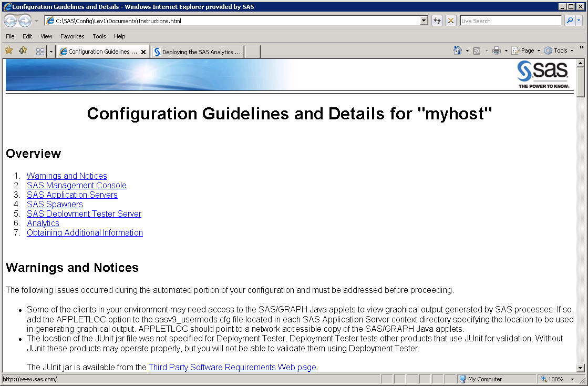The height and width of the screenshot is (386, 588).
Task: Click in the Live Search box
Action: [x=510, y=21]
